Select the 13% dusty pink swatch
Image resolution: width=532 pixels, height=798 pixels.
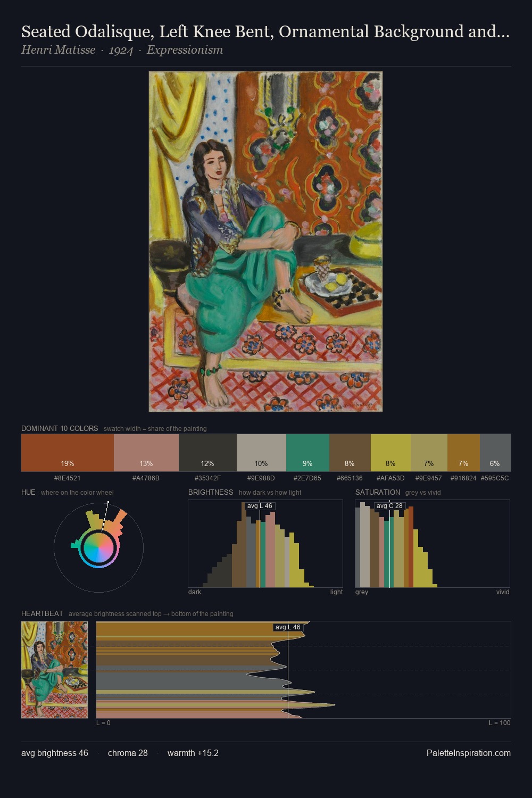coord(146,453)
